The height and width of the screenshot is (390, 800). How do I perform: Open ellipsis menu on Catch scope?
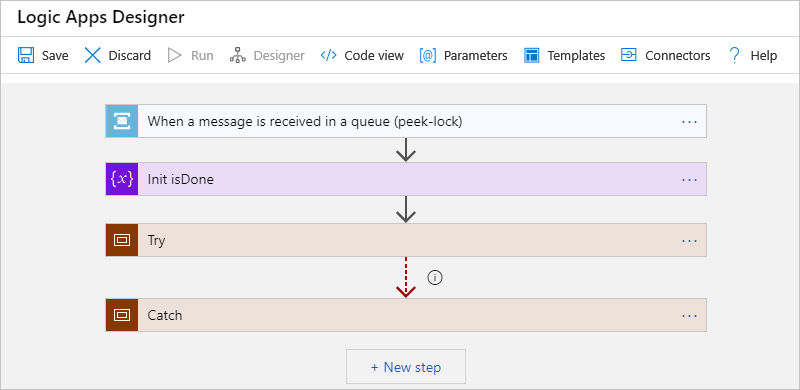(689, 315)
